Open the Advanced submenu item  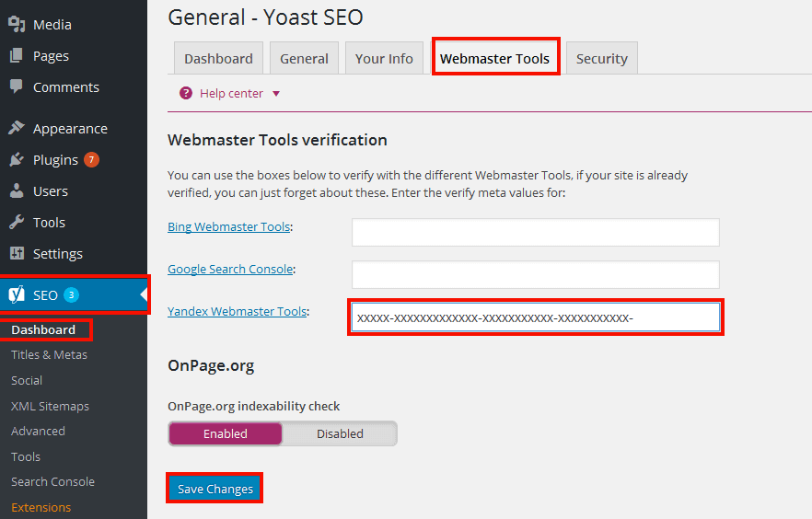click(38, 431)
